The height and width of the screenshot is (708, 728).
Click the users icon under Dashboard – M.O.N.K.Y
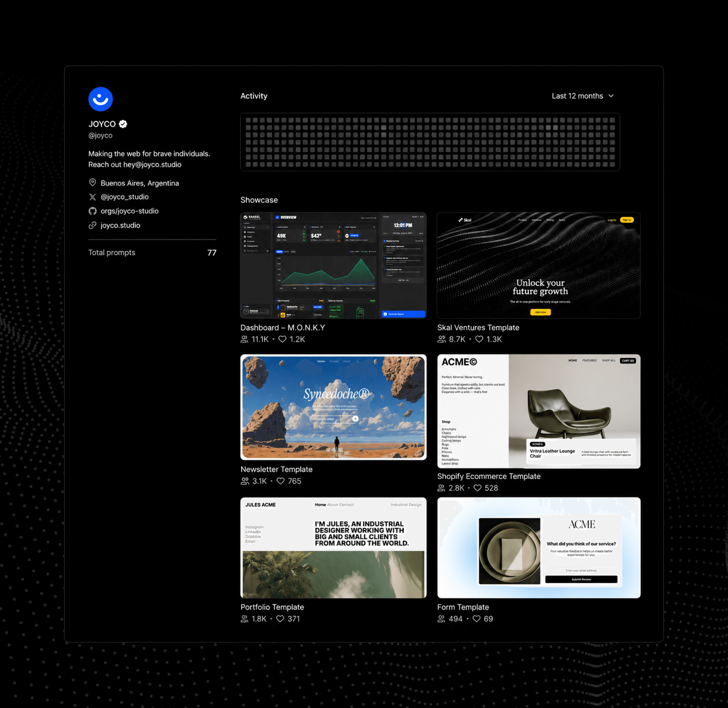(245, 339)
